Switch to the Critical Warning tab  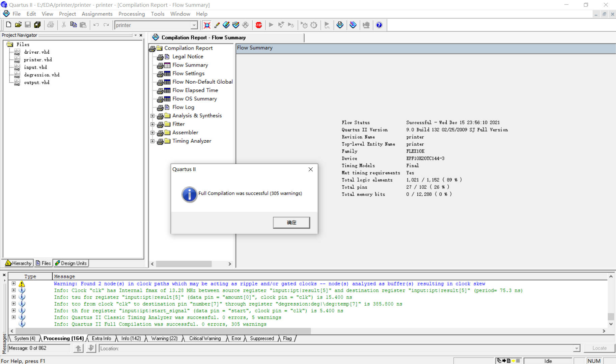(x=205, y=338)
